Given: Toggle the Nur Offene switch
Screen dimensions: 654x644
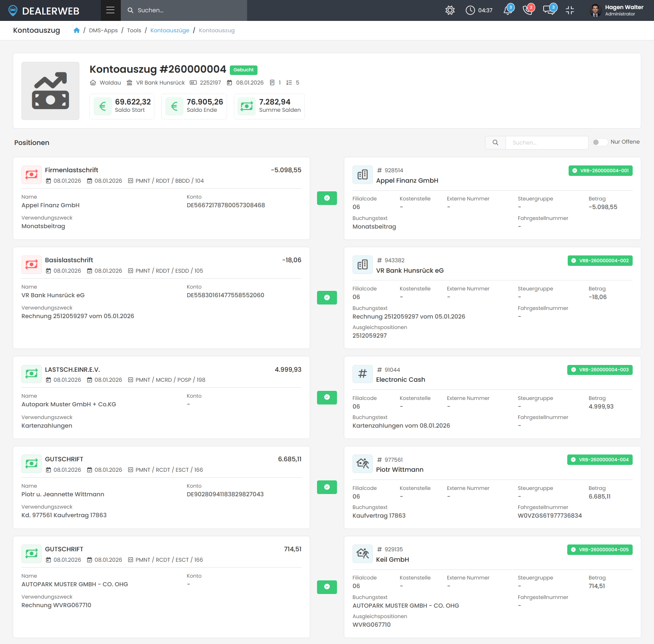Looking at the screenshot, I should (x=600, y=142).
